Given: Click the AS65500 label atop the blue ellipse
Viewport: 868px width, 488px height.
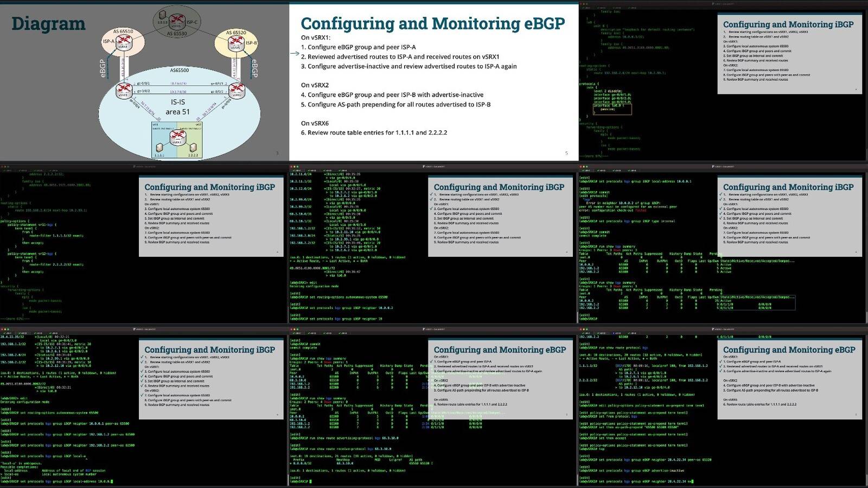Looking at the screenshot, I should coord(180,71).
